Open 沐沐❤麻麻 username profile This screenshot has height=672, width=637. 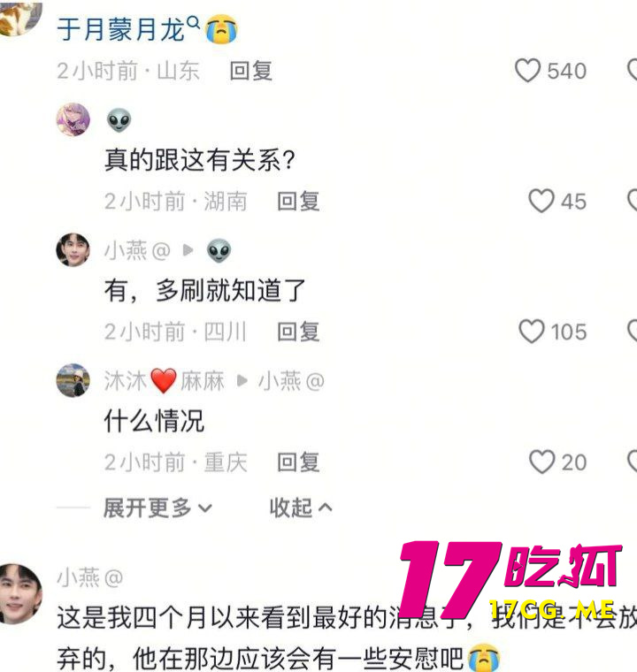[x=165, y=380]
